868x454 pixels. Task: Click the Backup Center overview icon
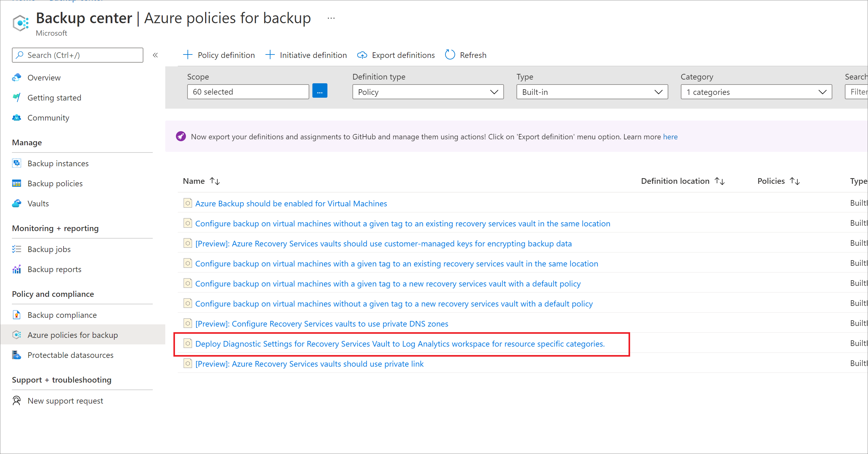coord(17,77)
